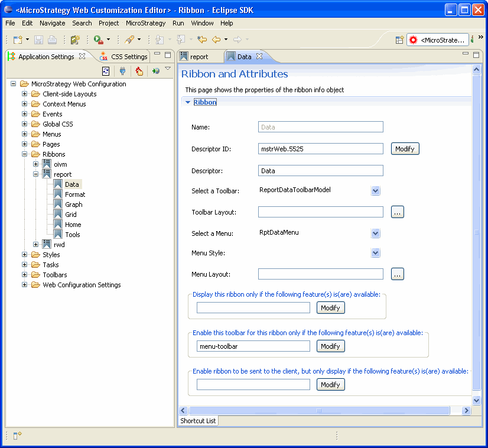Screen dimensions: 488x448
Task: Click the fast view icon in status bar
Action: click(17, 436)
